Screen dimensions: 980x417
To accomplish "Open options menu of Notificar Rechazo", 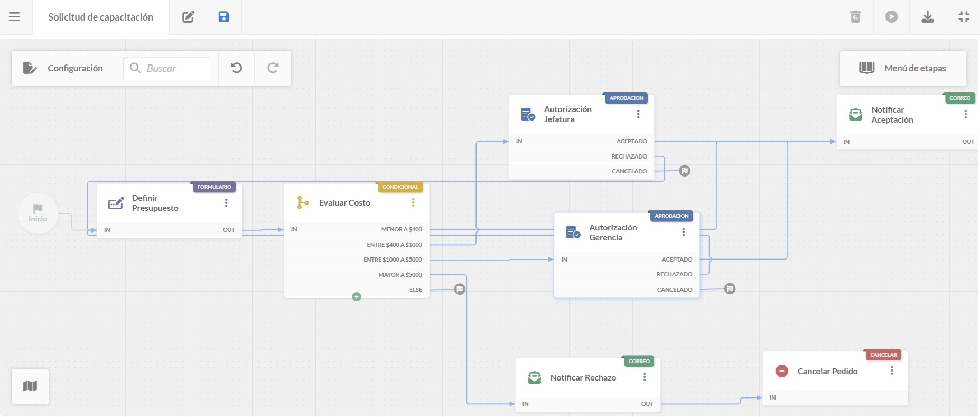I will (x=645, y=377).
